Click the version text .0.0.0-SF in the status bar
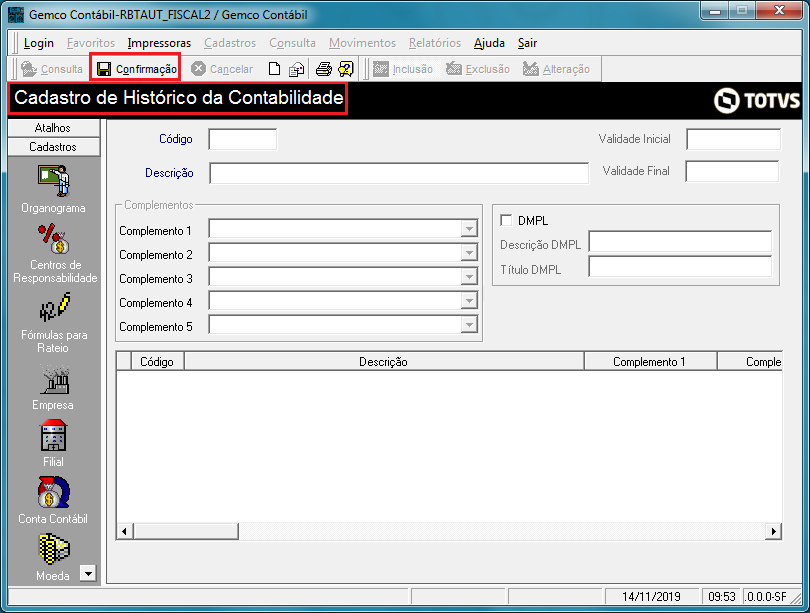Viewport: 810px width, 613px height. click(x=766, y=596)
